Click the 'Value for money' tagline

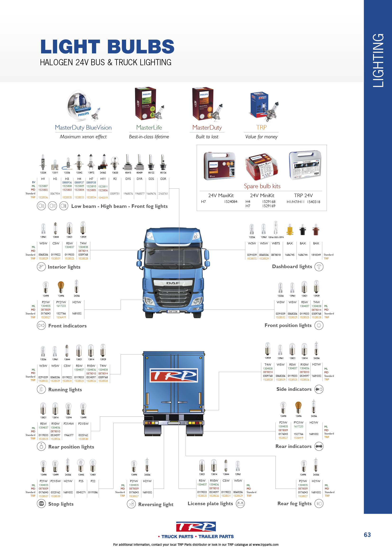pyautogui.click(x=261, y=137)
